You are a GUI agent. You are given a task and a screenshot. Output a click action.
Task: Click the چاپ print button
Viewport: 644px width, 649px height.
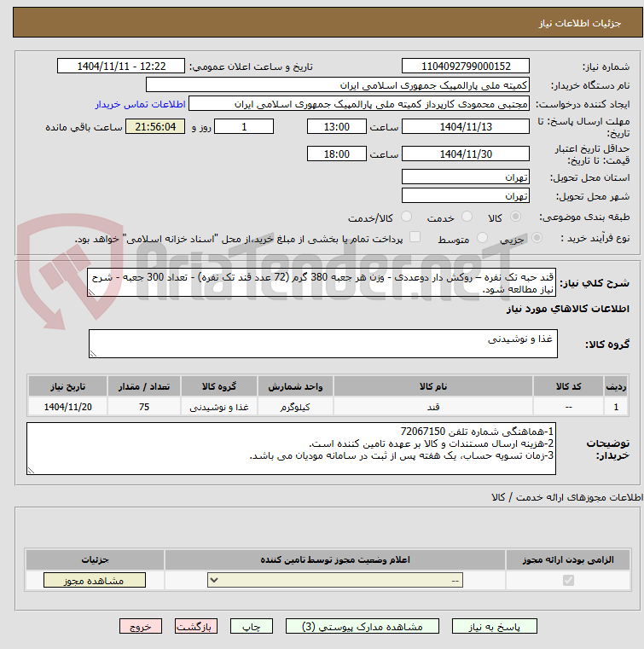(252, 626)
